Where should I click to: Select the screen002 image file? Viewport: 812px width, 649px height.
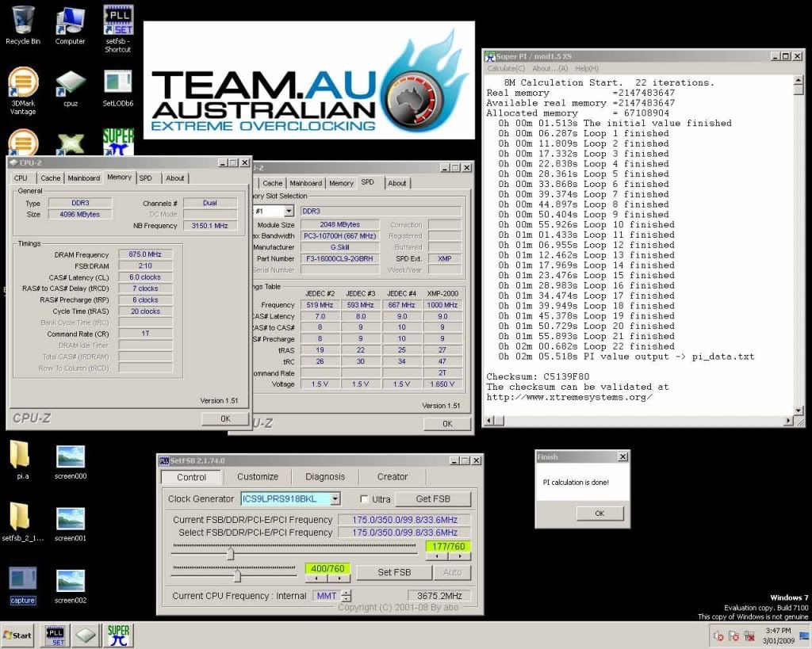(71, 585)
